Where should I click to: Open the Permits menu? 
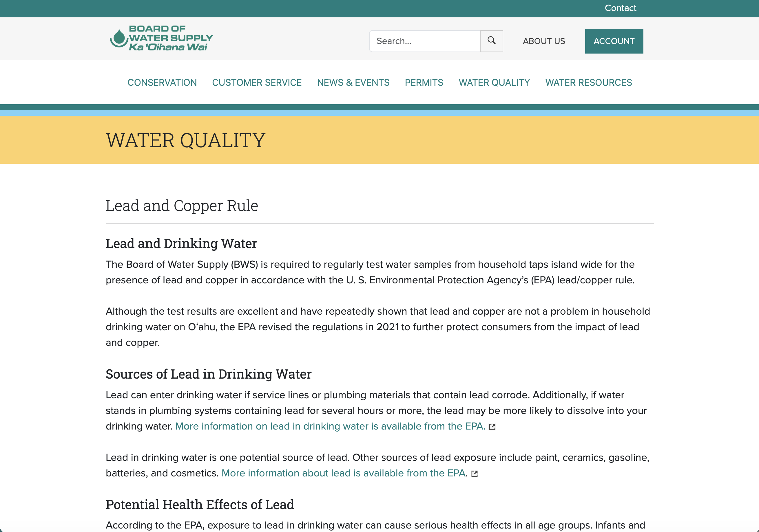(424, 82)
